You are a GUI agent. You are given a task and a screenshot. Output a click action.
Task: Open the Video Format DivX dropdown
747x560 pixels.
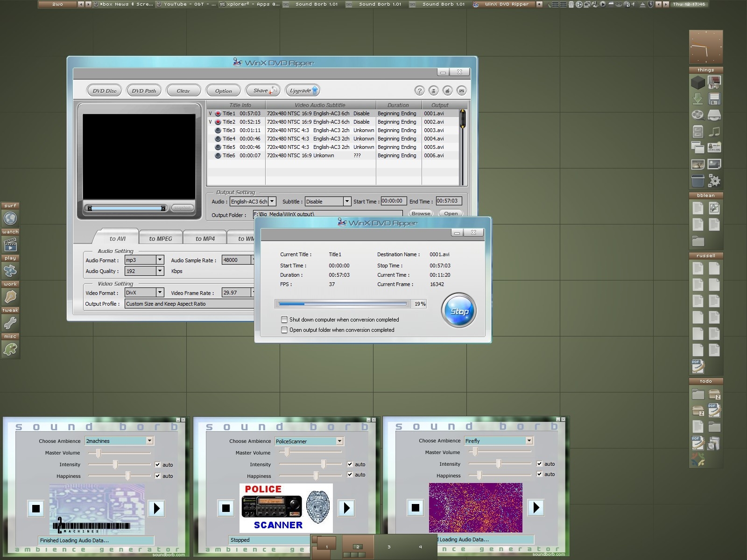[160, 293]
